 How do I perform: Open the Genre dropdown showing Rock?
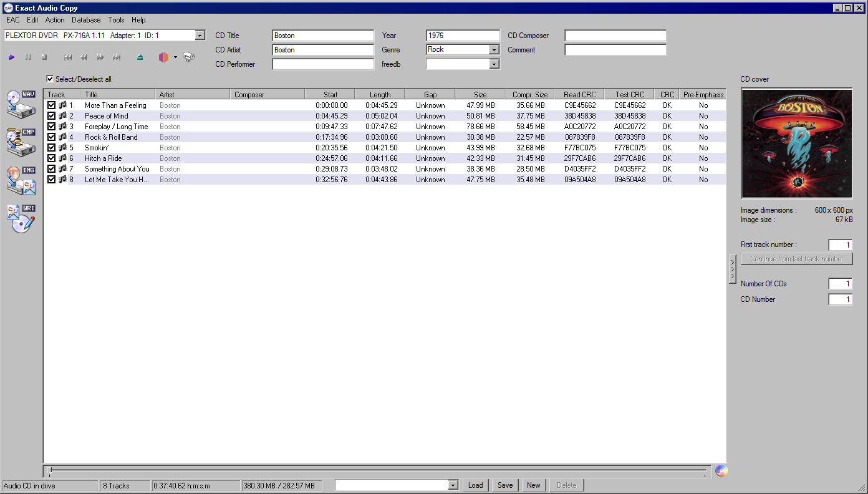click(x=494, y=49)
